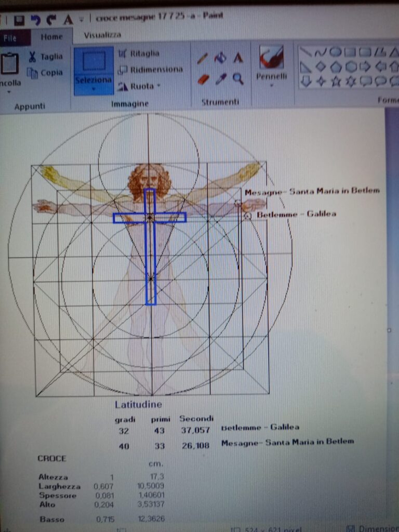The width and height of the screenshot is (399, 532).
Task: Click the Pennelli brush icon
Action: [x=271, y=57]
